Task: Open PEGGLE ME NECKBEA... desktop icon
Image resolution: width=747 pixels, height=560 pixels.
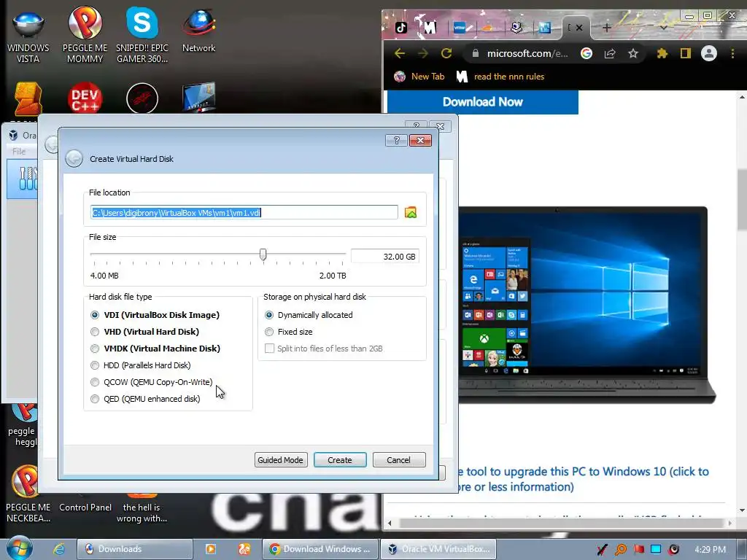Action: 28,495
